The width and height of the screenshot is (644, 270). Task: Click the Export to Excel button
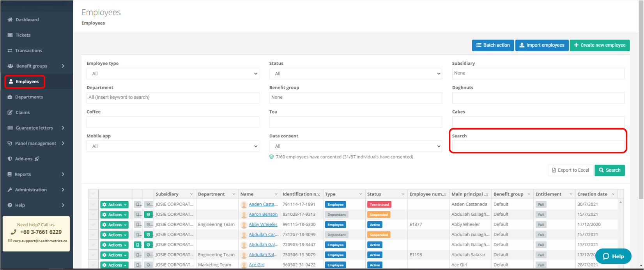point(570,170)
